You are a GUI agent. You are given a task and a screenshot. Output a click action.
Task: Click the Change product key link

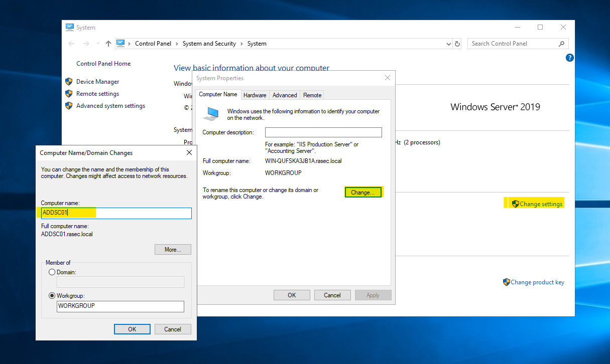537,282
